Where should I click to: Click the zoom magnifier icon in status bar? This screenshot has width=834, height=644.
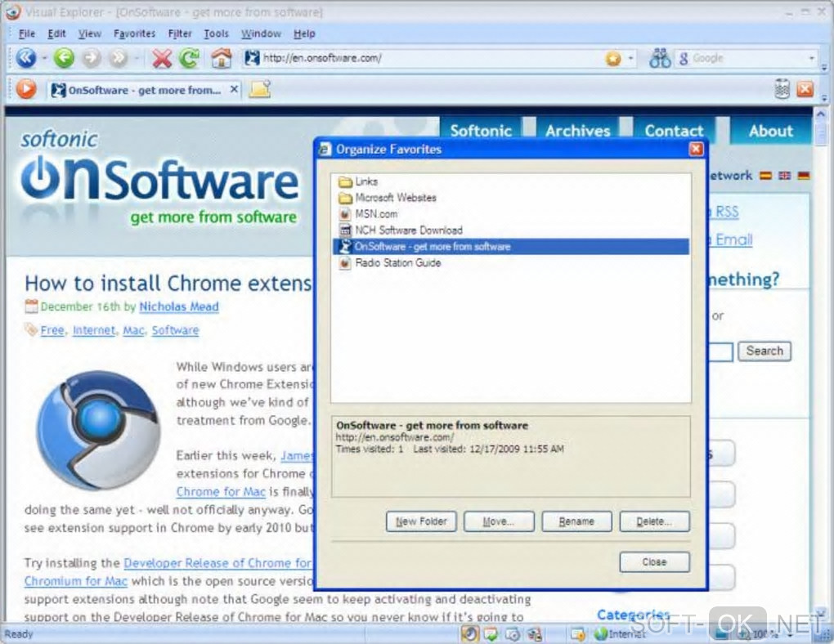point(745,634)
